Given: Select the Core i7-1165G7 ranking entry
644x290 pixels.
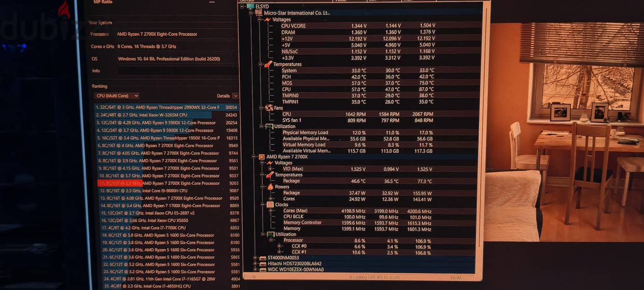Looking at the screenshot, I should [x=172, y=279].
